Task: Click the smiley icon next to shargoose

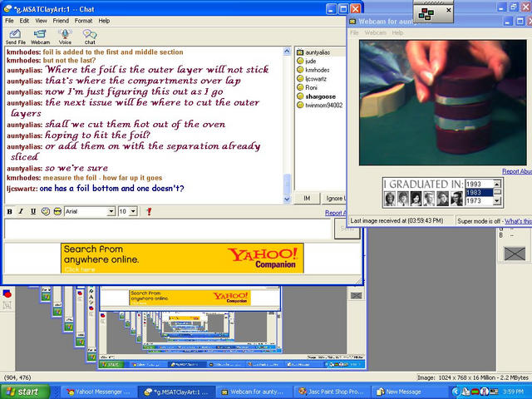Action: (x=300, y=96)
